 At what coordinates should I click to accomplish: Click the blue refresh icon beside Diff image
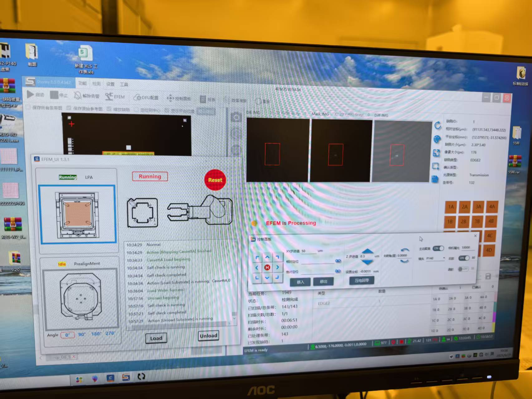pos(438,125)
